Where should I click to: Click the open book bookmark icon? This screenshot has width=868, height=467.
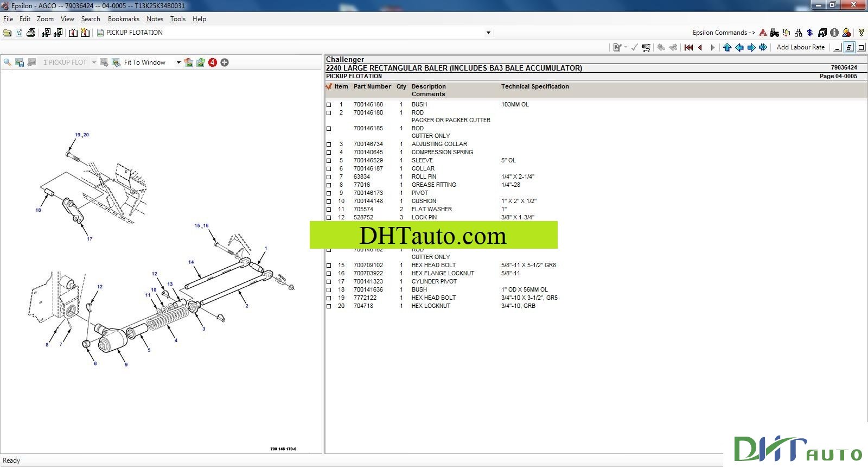(73, 33)
